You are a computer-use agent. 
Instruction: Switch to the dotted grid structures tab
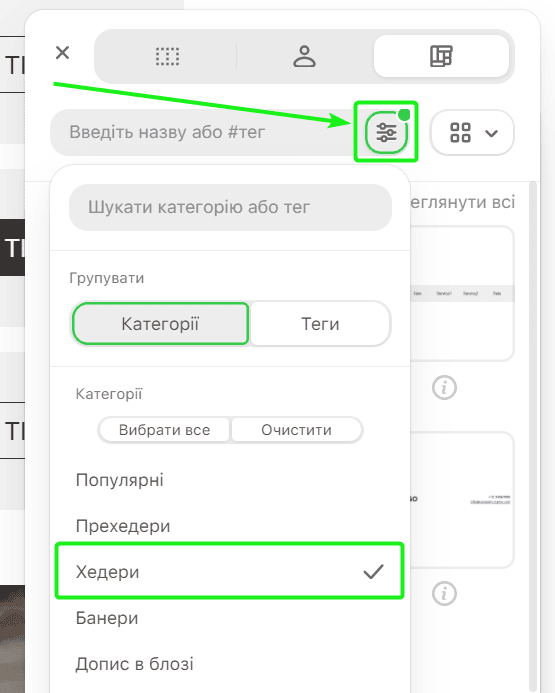[167, 57]
